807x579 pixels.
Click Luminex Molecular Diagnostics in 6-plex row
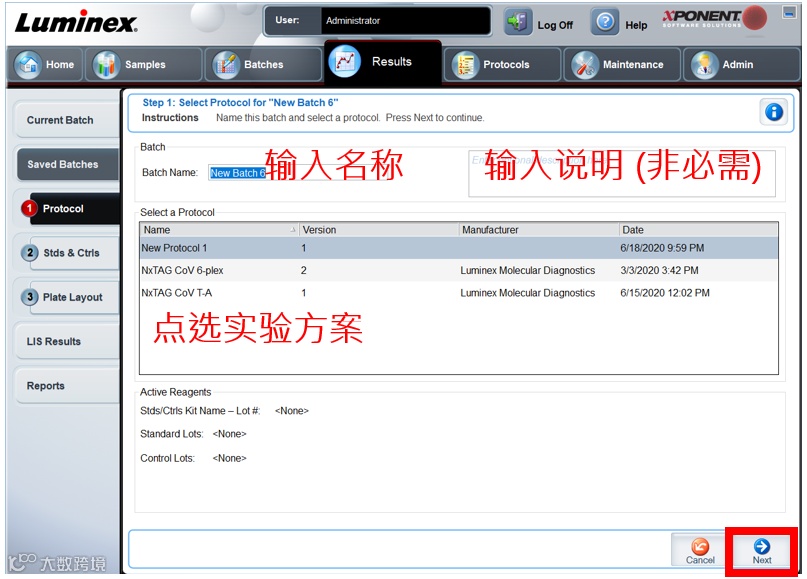pyautogui.click(x=528, y=270)
